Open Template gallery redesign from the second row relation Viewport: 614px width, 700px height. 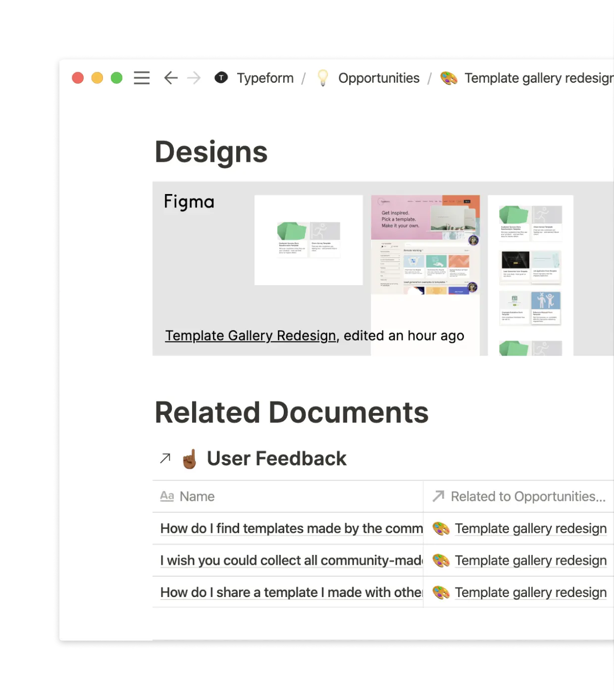pyautogui.click(x=531, y=560)
